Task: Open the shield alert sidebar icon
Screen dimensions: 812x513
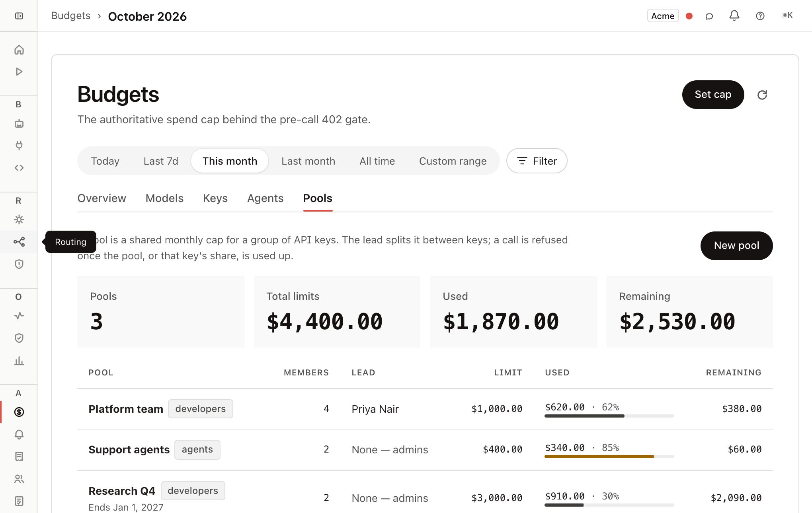Action: click(19, 264)
